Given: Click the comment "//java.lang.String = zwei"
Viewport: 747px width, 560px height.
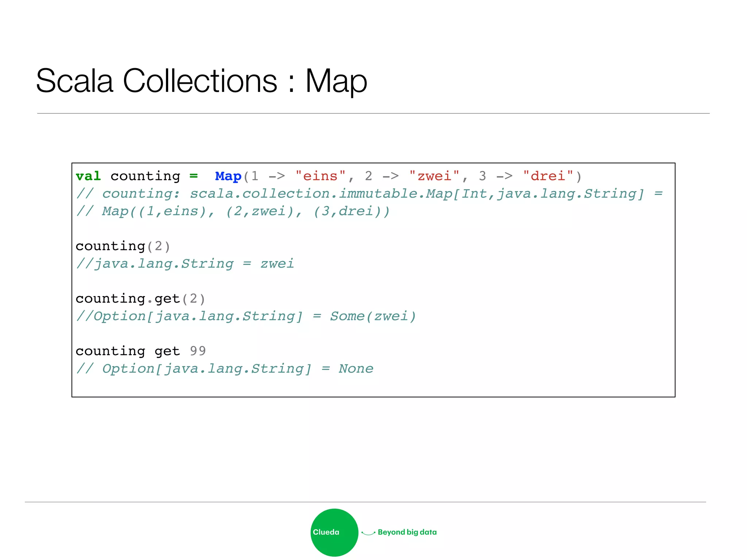Looking at the screenshot, I should [x=185, y=264].
